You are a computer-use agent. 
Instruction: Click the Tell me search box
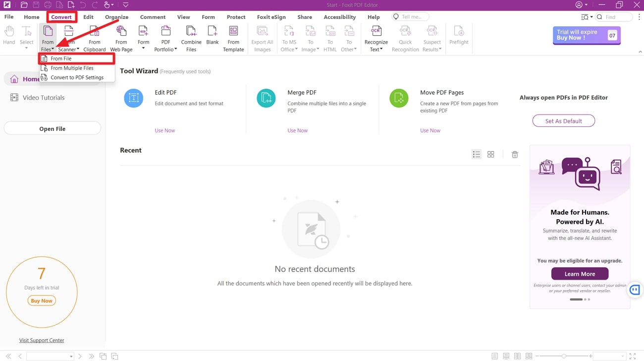(411, 17)
